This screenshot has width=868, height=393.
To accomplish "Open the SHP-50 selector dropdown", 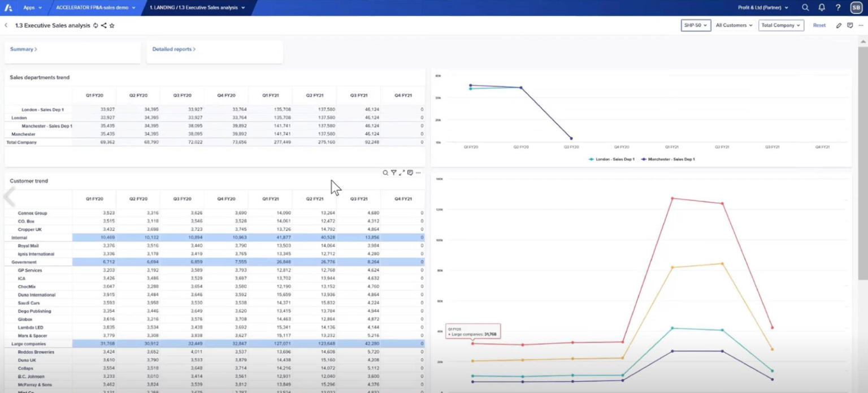I will click(x=695, y=25).
